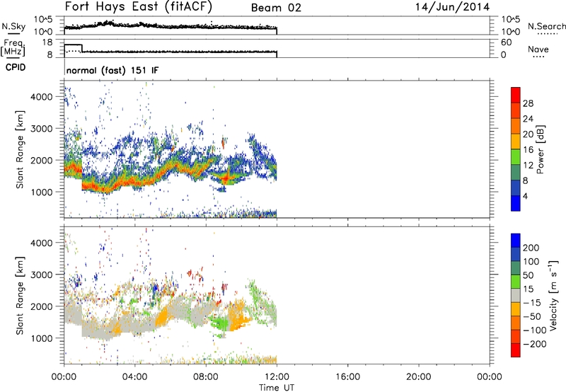Click the '08:00' time tick label
Screen dimensions: 566x392
[x=206, y=377]
